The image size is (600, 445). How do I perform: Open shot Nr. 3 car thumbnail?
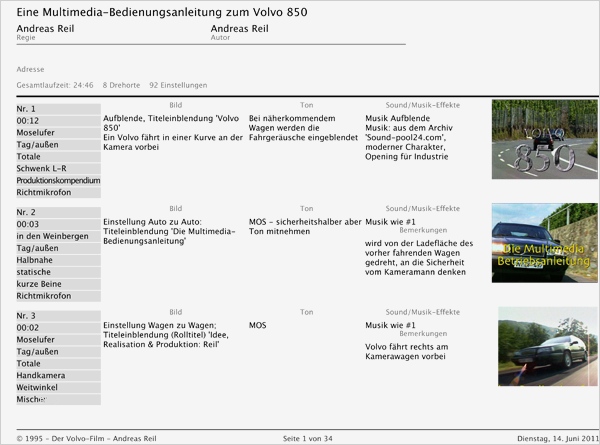[x=548, y=346]
